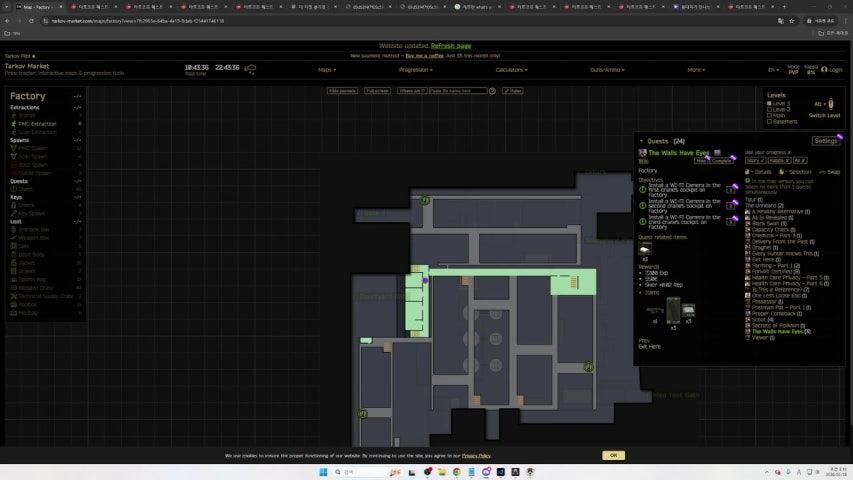The width and height of the screenshot is (853, 480).
Task: Open the Guns/Ammo dropdown menu
Action: [x=607, y=70]
